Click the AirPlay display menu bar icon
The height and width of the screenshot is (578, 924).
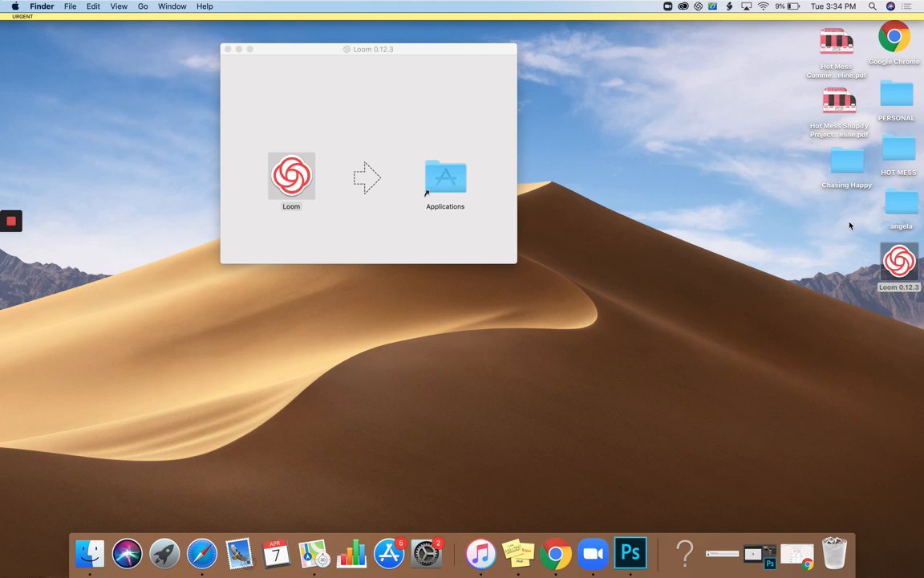(x=747, y=6)
